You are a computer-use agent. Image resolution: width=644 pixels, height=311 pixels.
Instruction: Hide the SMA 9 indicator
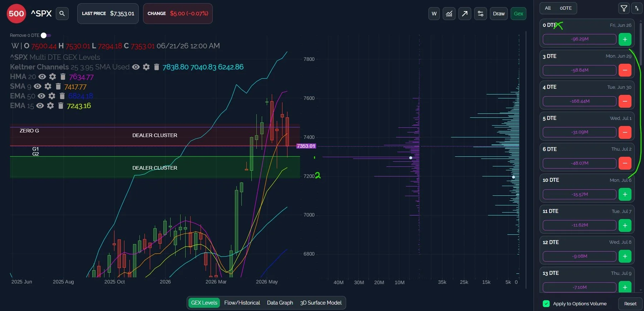(x=38, y=86)
